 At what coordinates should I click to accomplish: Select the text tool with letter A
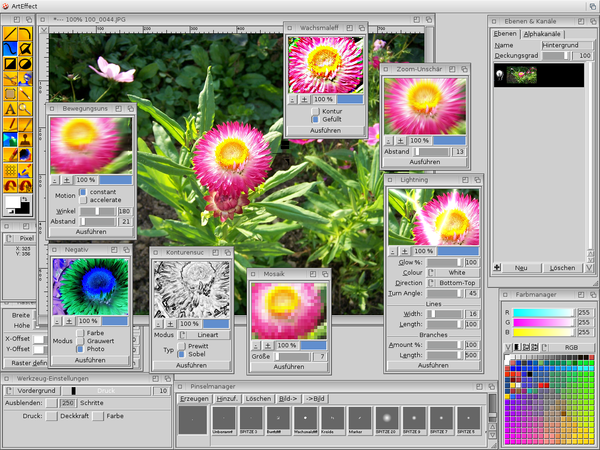[10, 108]
